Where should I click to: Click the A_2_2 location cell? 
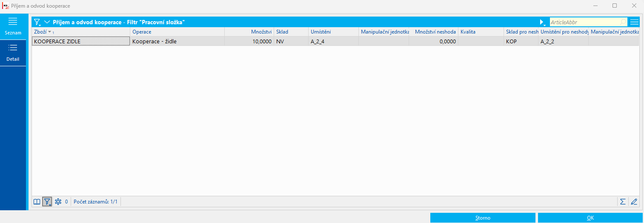tap(563, 41)
